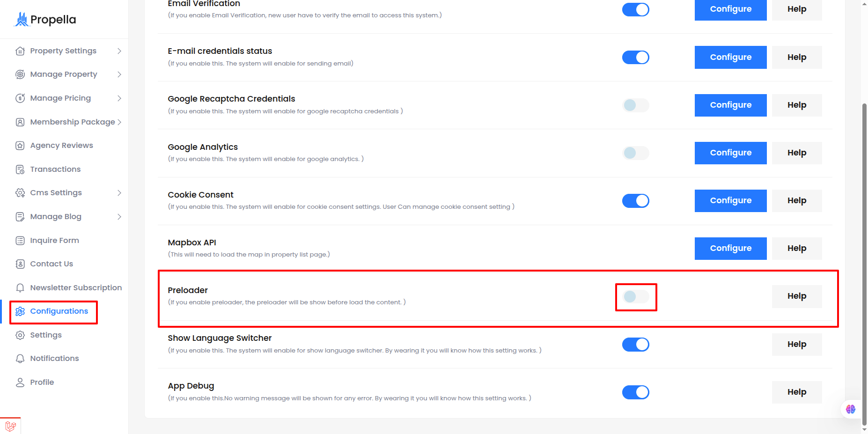Enable the Preloader toggle
This screenshot has width=868, height=434.
click(636, 296)
